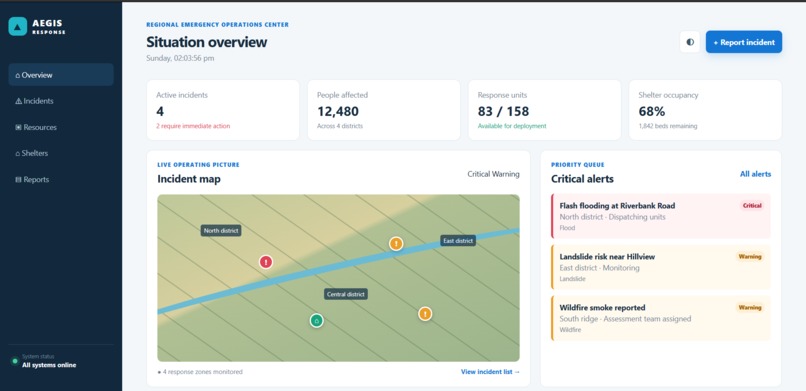Open the Overview sidebar item
Image resolution: width=806 pixels, height=391 pixels.
pos(61,75)
